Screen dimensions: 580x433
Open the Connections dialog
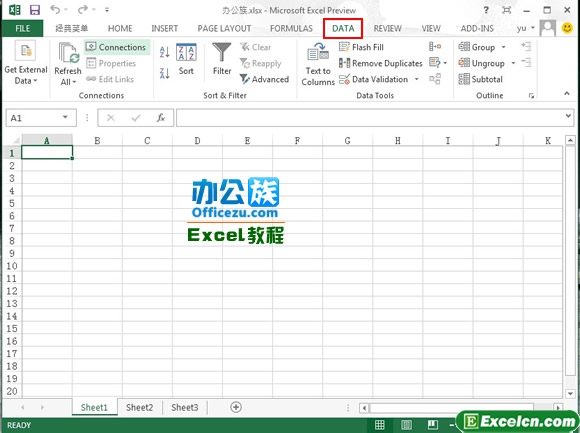[x=117, y=47]
